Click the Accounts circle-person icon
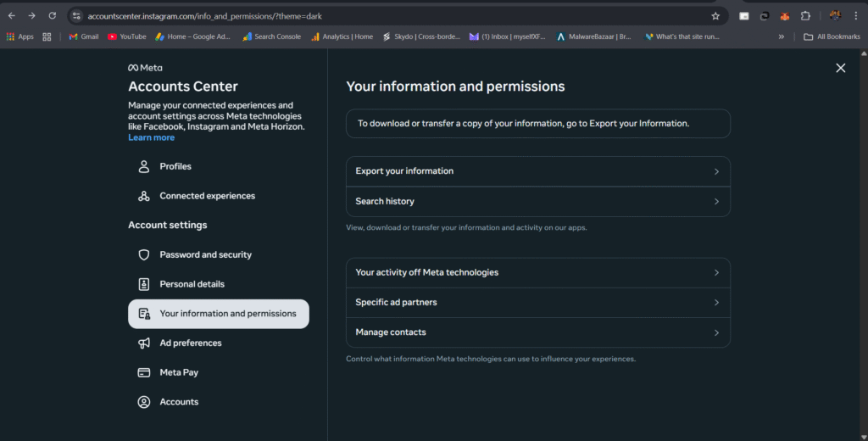This screenshot has width=868, height=441. (x=144, y=402)
